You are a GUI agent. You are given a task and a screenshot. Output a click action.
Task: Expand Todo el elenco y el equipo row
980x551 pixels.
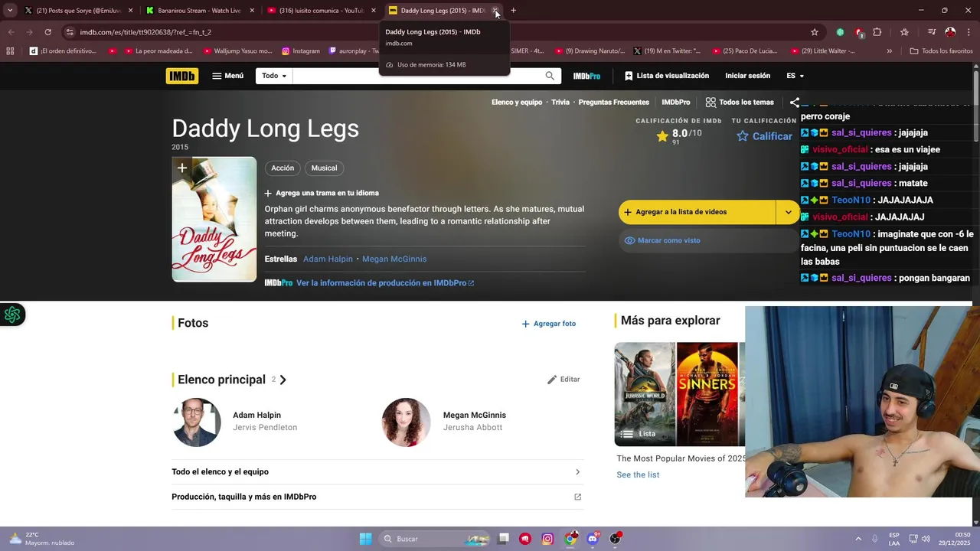click(x=376, y=472)
